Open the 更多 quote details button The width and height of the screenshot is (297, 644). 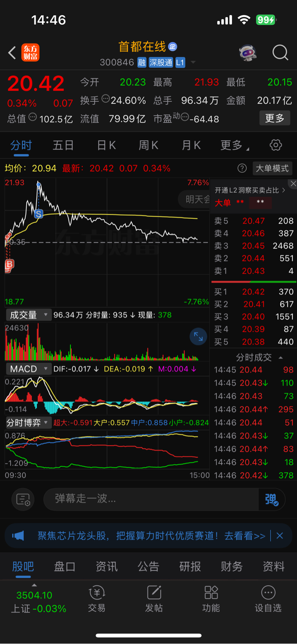(x=275, y=118)
